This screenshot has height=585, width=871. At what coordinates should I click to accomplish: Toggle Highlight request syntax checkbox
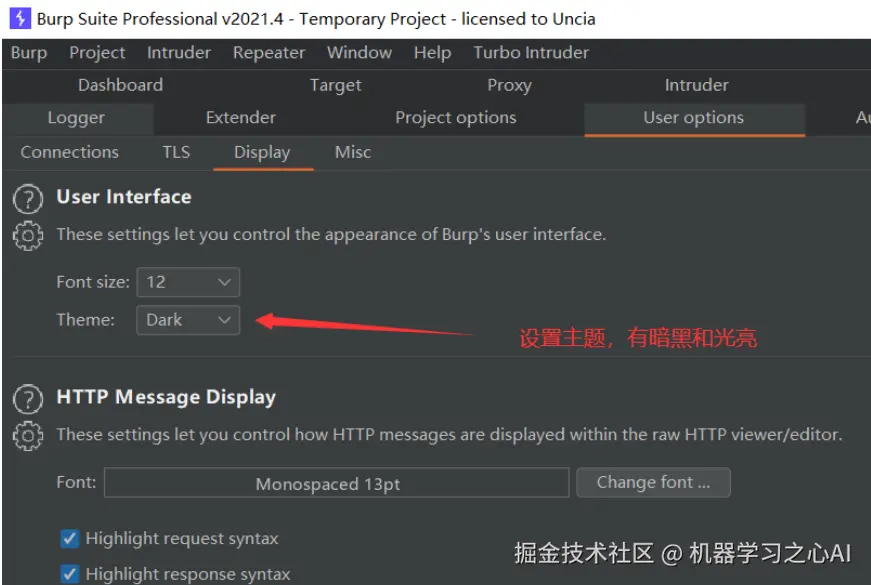click(69, 538)
